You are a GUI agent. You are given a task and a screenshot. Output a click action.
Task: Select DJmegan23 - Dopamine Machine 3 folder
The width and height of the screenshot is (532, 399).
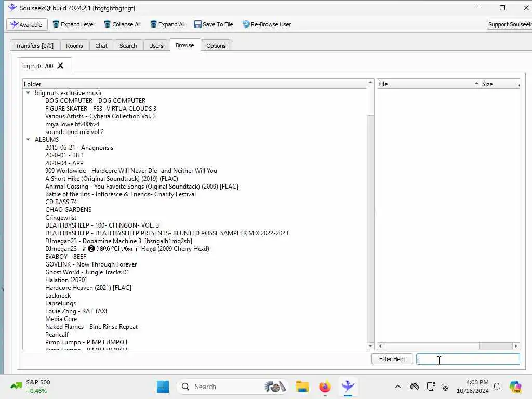pos(118,241)
